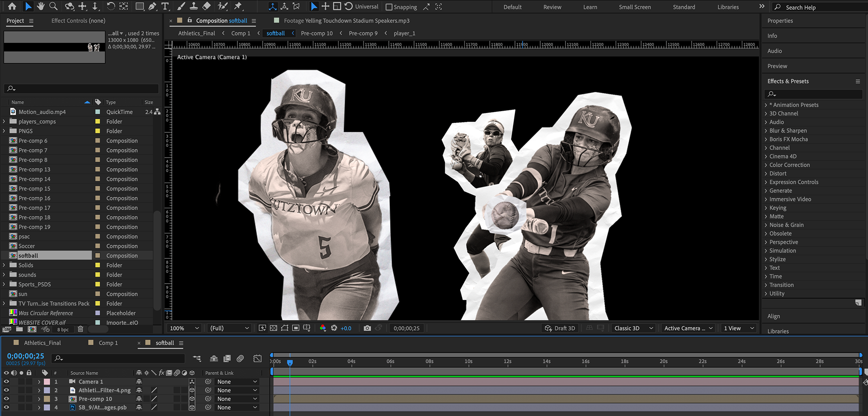Screen dimensions: 868x416
Task: Hide the Camera 1 layer
Action: [x=6, y=382]
